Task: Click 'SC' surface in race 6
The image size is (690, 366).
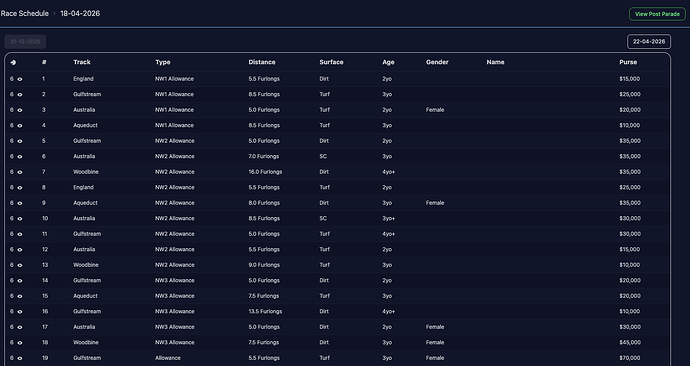Action: point(323,156)
